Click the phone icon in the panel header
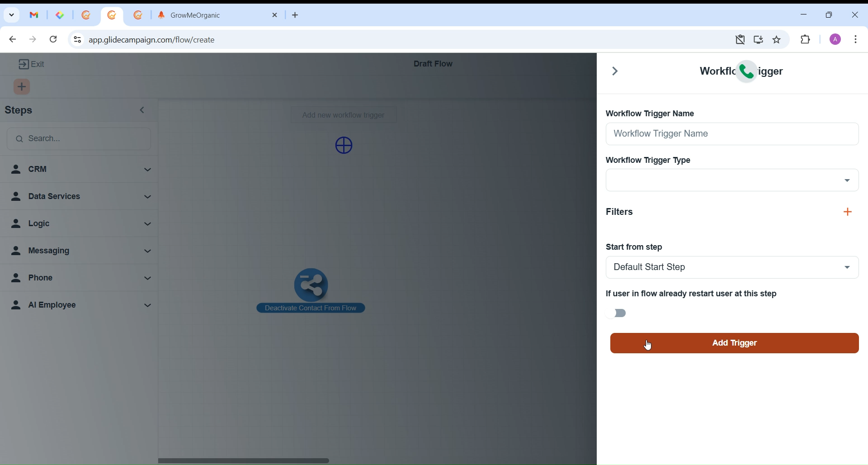The width and height of the screenshot is (868, 465). point(747,71)
